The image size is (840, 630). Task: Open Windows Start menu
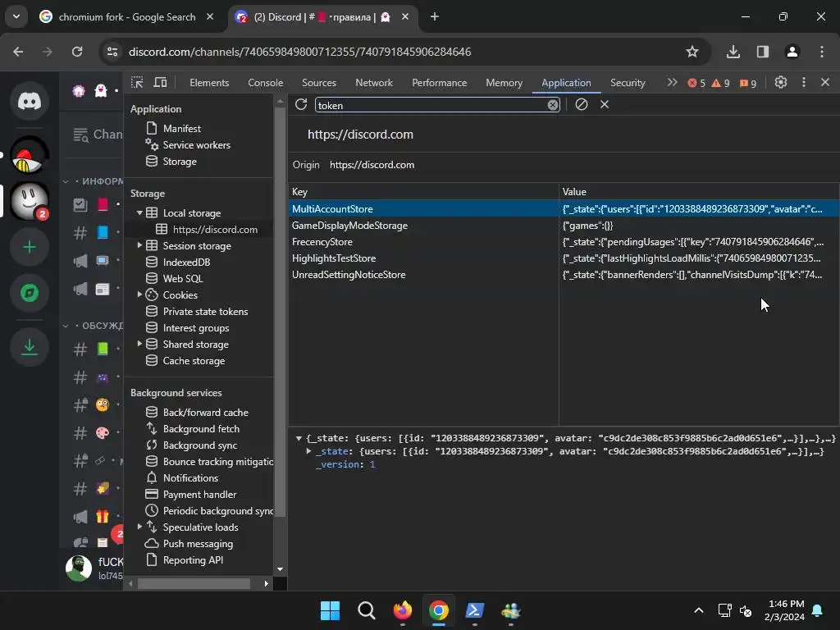point(330,610)
